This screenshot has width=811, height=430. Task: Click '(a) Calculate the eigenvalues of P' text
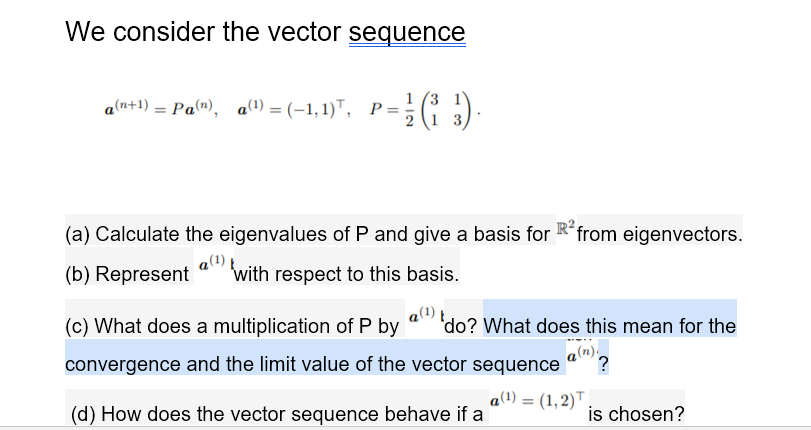tap(216, 234)
